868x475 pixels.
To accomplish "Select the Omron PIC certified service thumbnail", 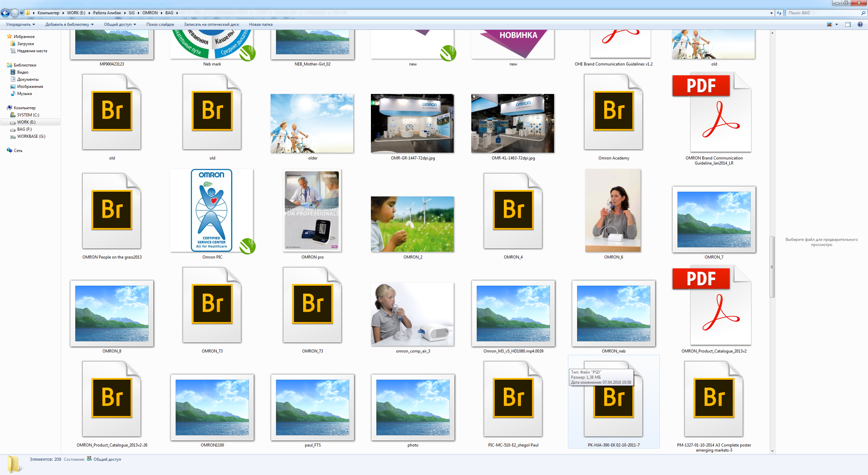I will [x=212, y=211].
